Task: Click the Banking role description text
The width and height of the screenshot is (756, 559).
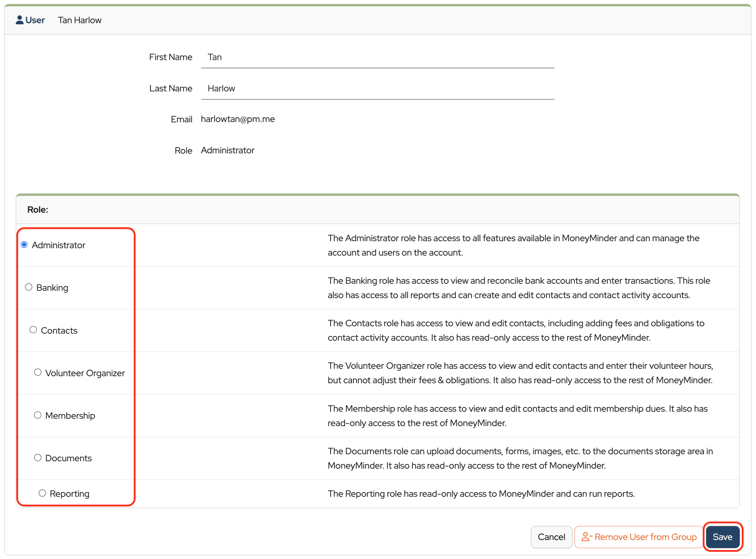Action: coord(519,288)
